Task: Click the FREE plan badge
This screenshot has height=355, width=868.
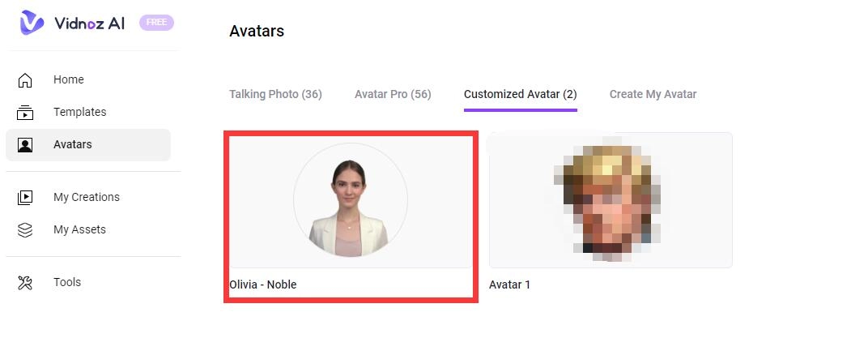Action: coord(156,23)
